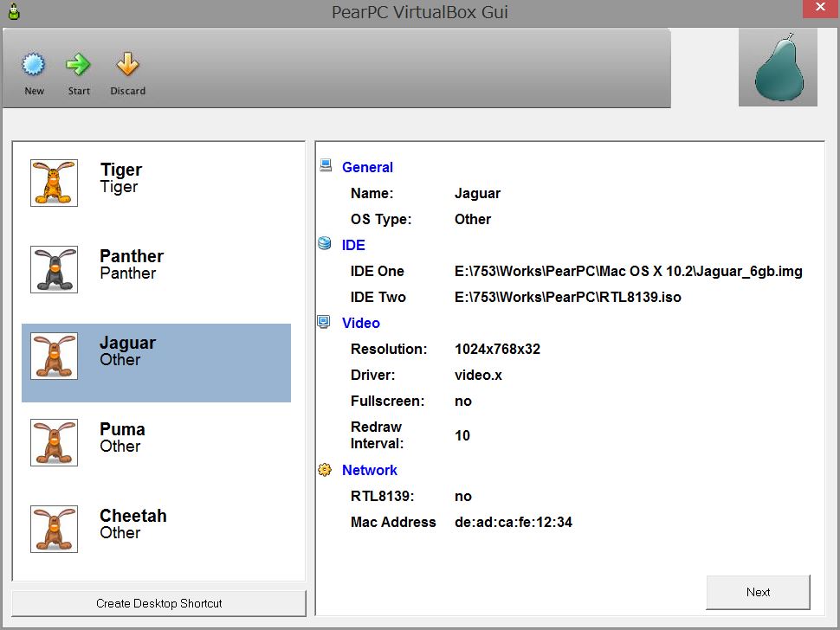Click the Start toolbar label
Screen dimensions: 840x630
[79, 91]
